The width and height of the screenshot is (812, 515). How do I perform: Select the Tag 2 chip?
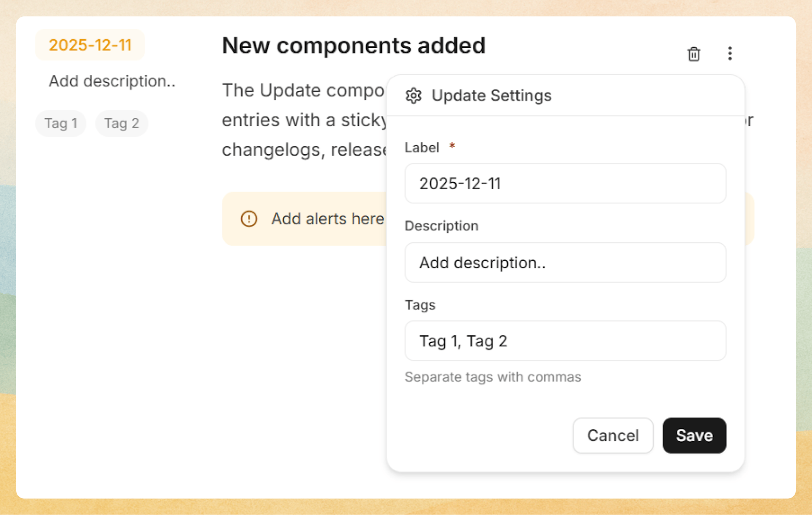(122, 123)
